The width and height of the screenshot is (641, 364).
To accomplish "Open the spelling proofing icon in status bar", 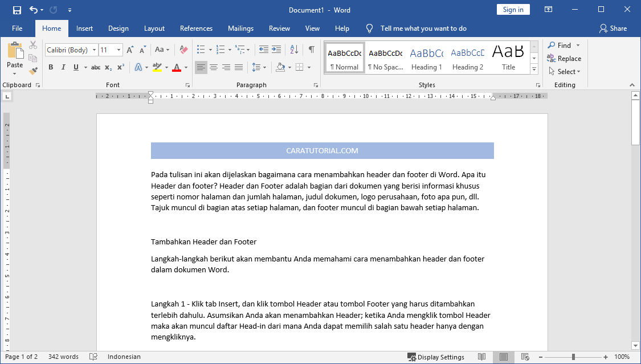I will coord(93,357).
